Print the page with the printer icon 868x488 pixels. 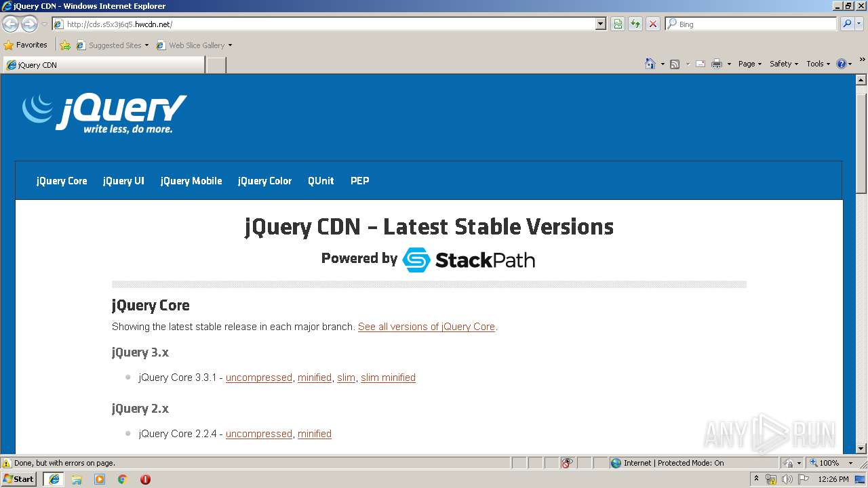(717, 64)
